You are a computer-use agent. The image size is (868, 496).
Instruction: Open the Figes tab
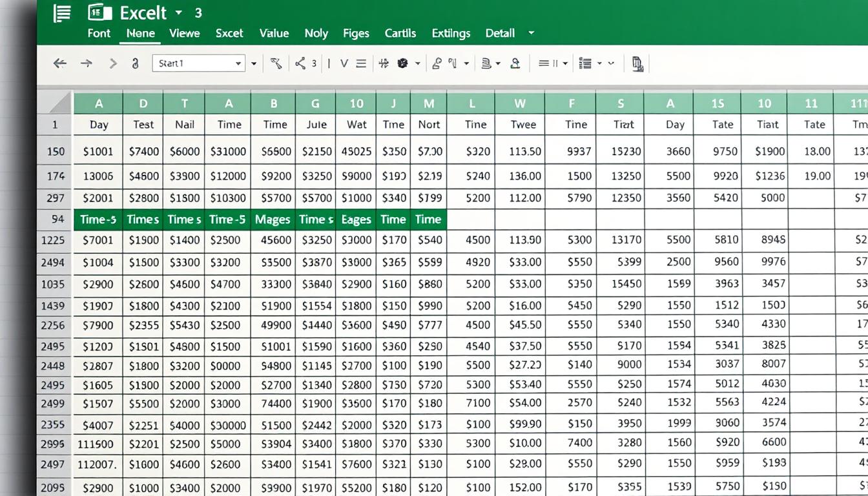(x=356, y=33)
